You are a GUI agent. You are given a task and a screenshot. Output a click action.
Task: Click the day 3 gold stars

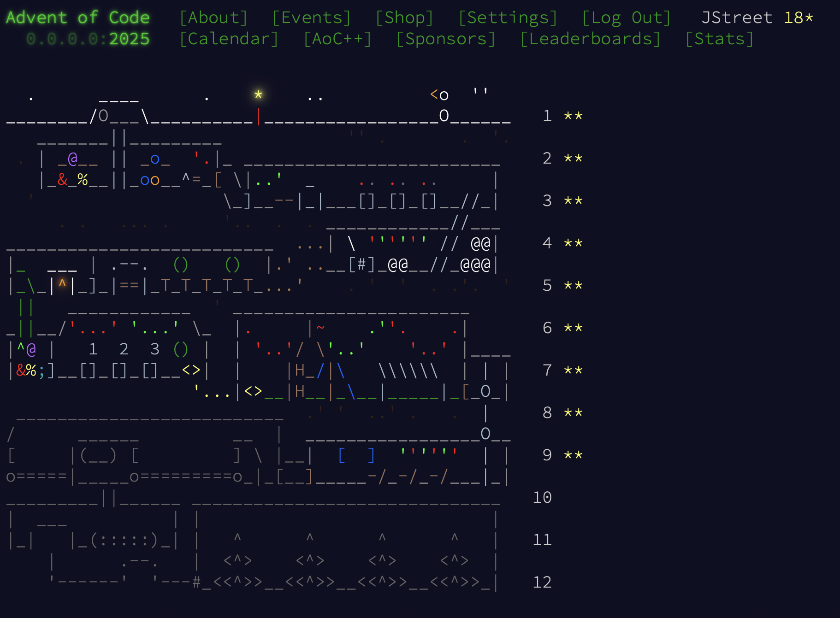click(574, 200)
